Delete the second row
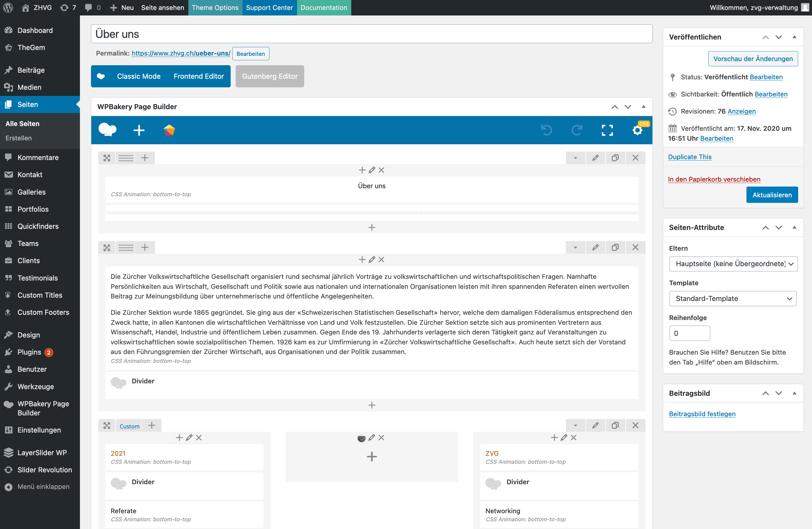Viewport: 812px width, 529px height. click(635, 247)
